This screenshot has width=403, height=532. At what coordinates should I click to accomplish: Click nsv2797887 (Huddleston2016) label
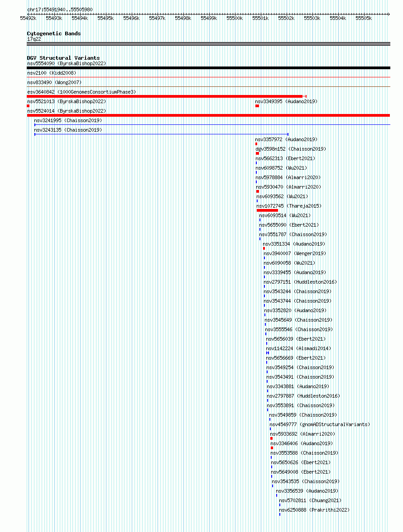(303, 396)
